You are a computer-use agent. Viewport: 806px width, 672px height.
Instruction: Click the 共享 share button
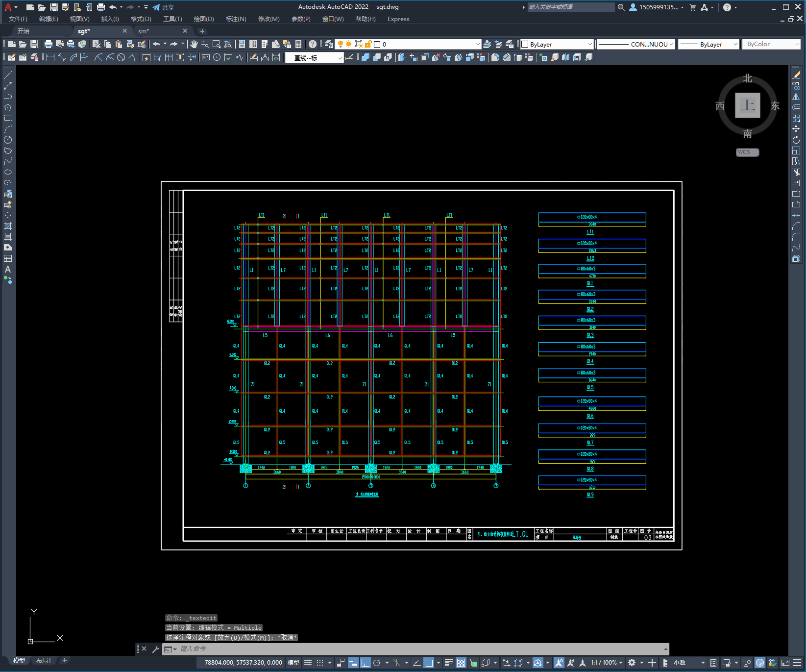point(163,7)
